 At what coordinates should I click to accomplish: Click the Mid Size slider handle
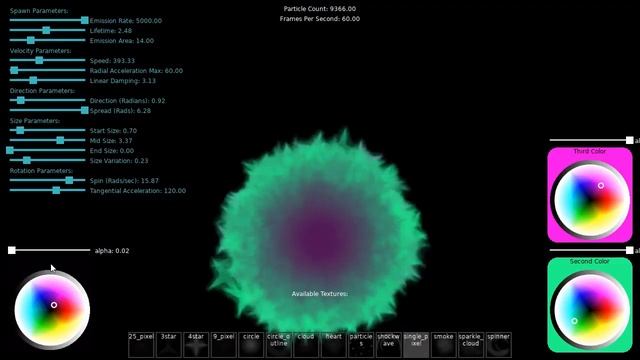coord(60,140)
